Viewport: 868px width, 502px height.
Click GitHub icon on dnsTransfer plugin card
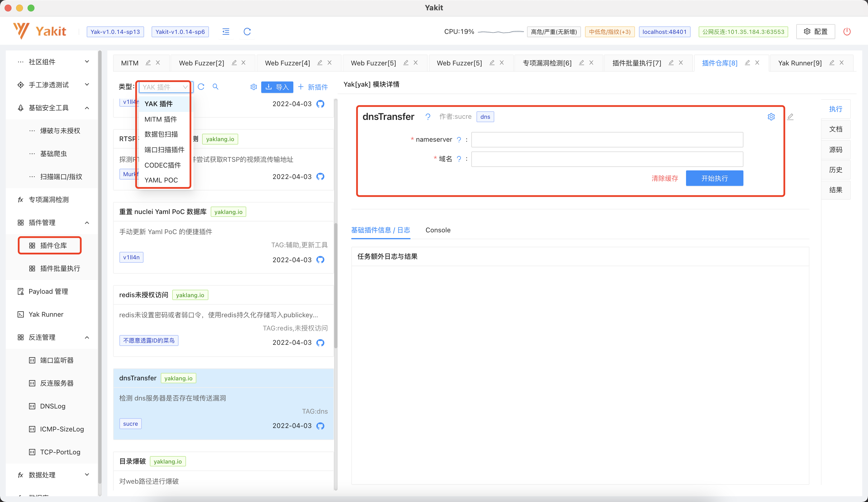point(320,426)
